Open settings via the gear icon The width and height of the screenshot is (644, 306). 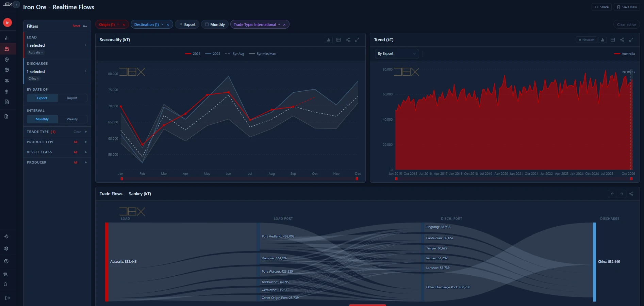click(6, 249)
